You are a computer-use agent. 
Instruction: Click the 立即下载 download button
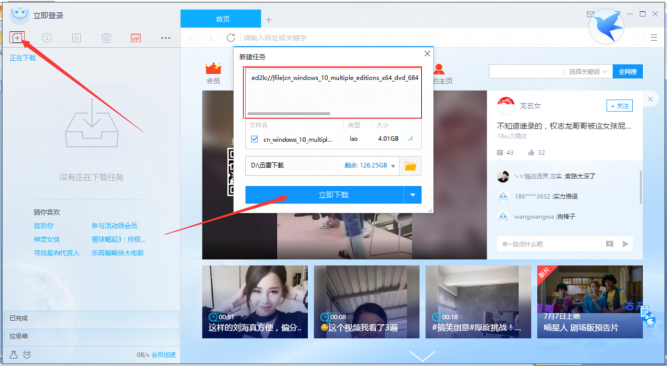point(325,195)
